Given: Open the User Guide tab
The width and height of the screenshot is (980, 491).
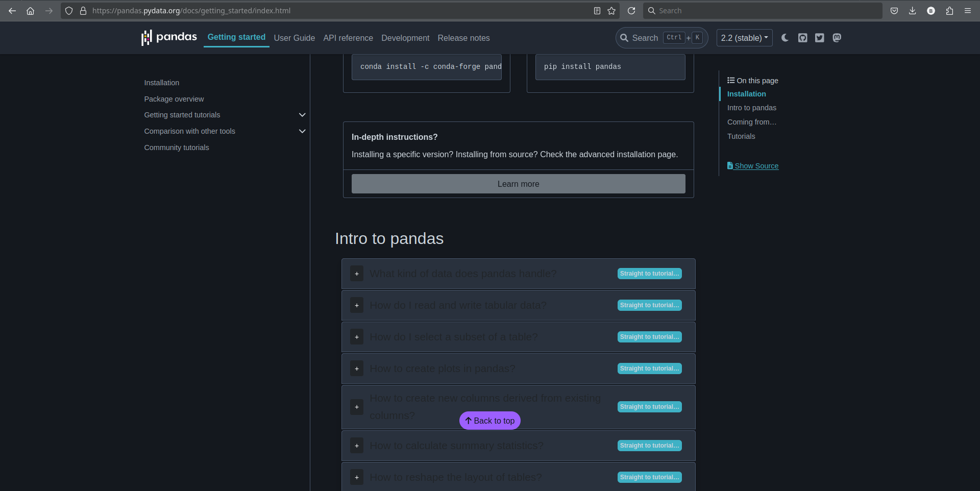Looking at the screenshot, I should click(x=295, y=38).
